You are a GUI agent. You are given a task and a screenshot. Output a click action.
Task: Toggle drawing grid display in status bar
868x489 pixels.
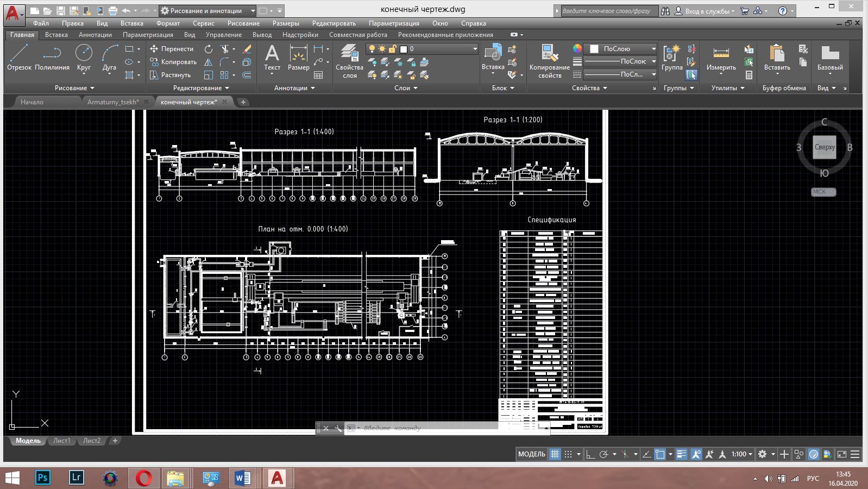click(x=555, y=454)
